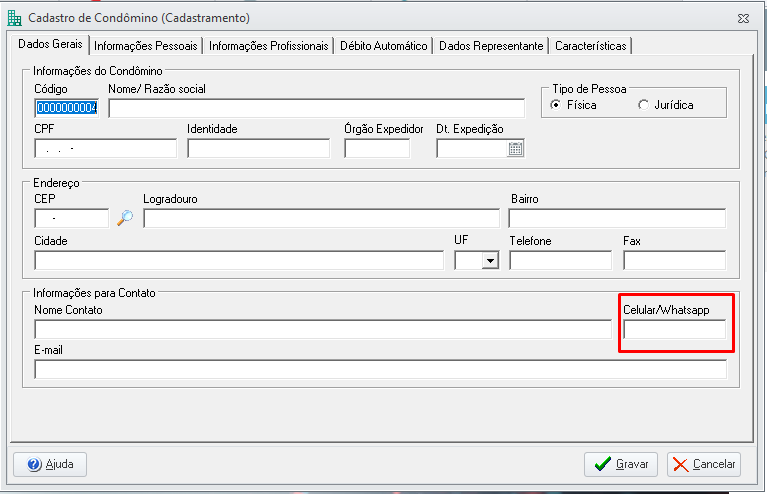
Task: Focus the Celular/Whatsapp input field
Action: pos(675,329)
